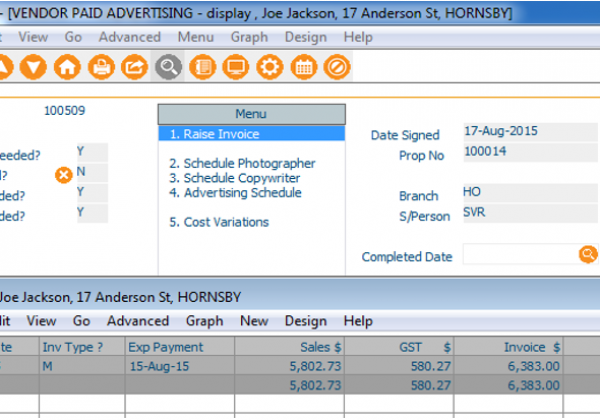Select 2. Schedule Photographer option
600x420 pixels.
tap(242, 163)
